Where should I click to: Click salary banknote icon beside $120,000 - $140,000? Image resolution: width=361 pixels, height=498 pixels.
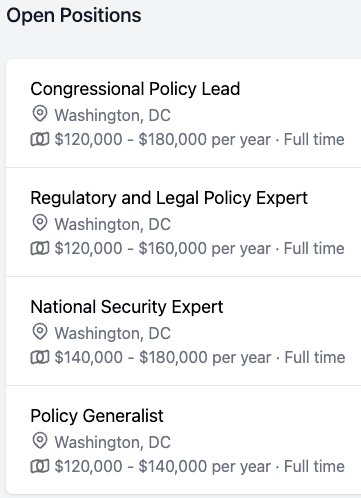[40, 466]
